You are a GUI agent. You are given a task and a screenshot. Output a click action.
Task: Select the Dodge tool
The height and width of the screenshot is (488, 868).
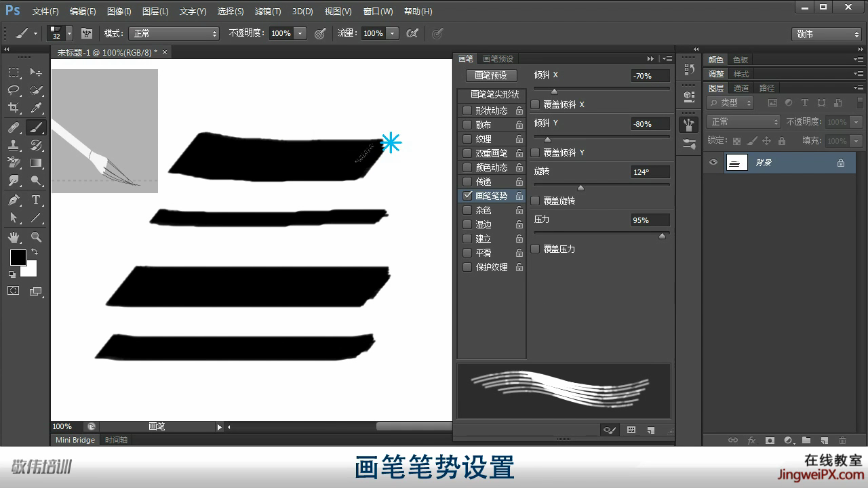[36, 181]
